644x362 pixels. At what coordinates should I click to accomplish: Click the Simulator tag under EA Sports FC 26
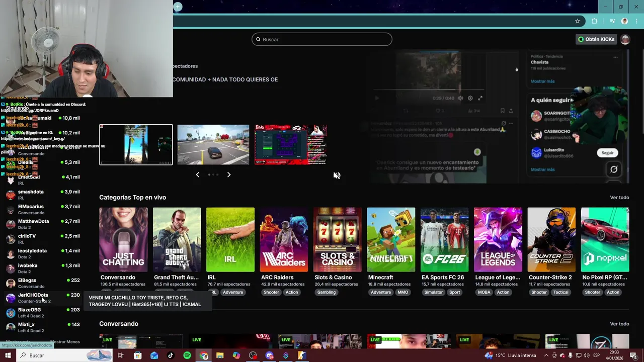click(434, 292)
